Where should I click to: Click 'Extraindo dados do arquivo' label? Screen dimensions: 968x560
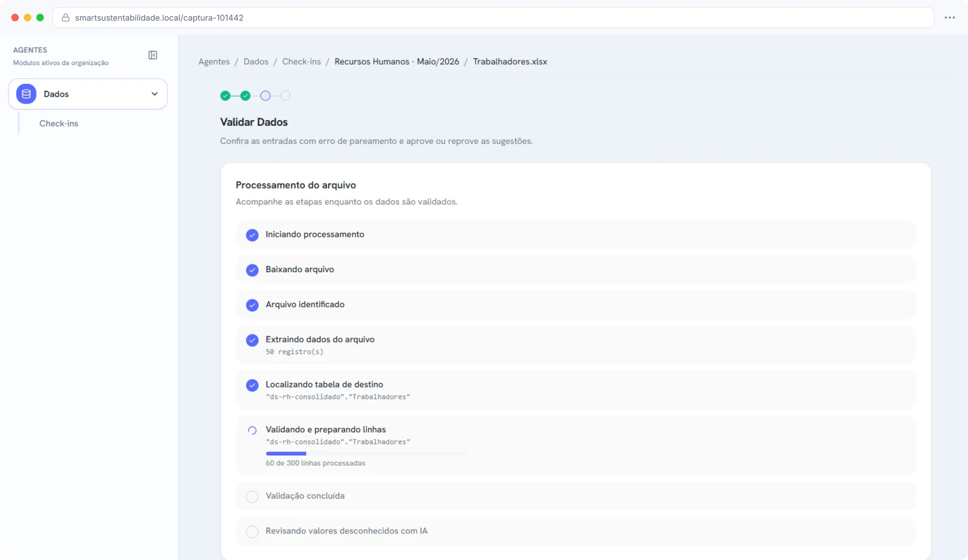pos(320,339)
